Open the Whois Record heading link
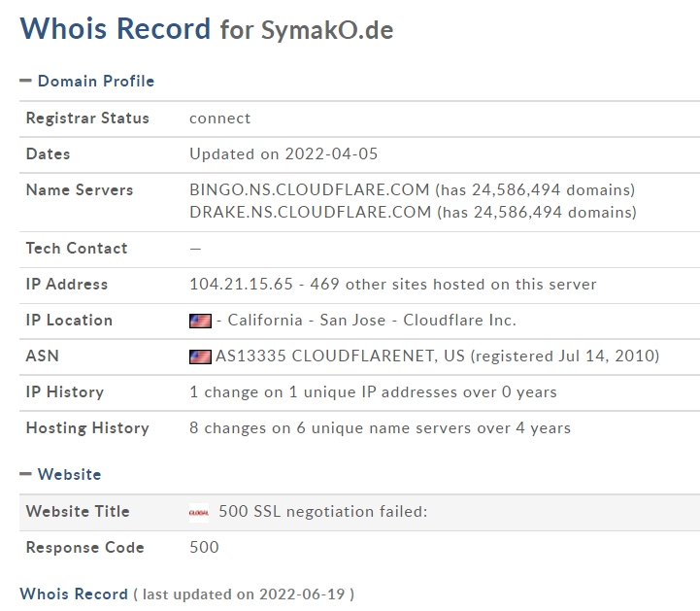Screen dimensions: 700x611 coord(74,594)
